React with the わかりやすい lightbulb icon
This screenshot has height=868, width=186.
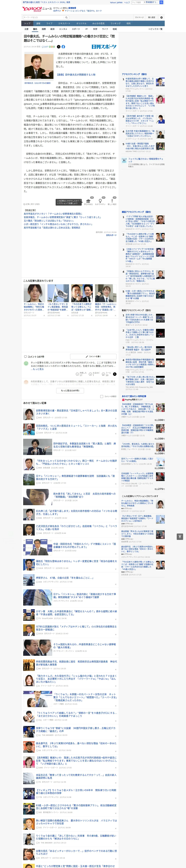pos(100,201)
